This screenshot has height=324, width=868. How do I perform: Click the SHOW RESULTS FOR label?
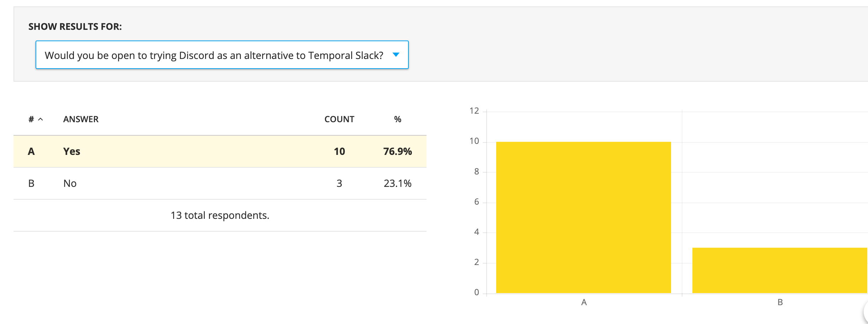coord(75,27)
